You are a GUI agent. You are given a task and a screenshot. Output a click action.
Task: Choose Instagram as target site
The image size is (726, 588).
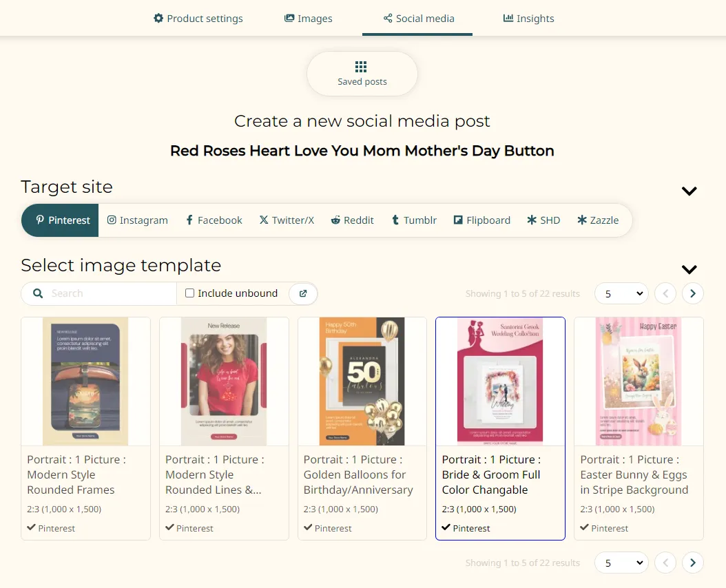coord(138,220)
